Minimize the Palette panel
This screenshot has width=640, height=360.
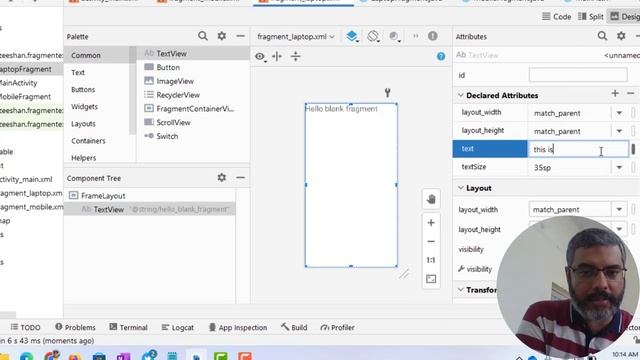click(x=240, y=36)
